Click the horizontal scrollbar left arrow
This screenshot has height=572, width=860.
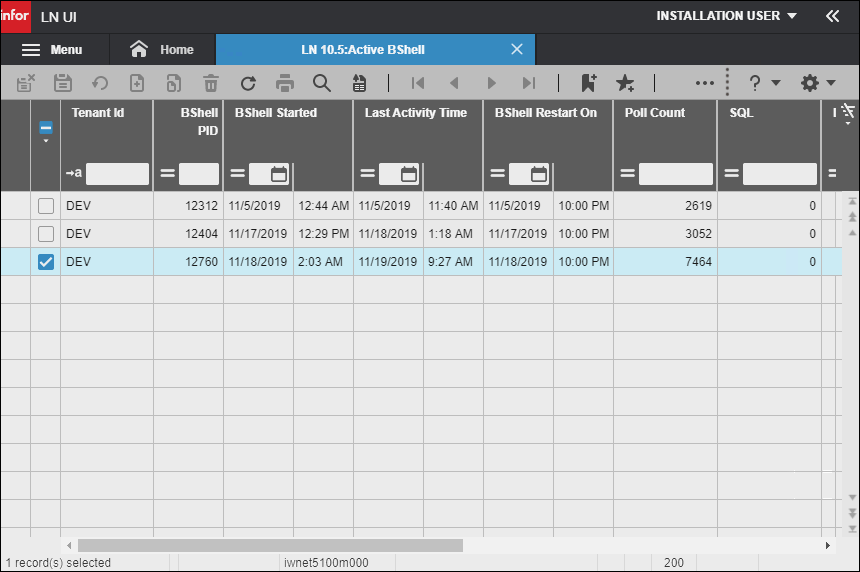pyautogui.click(x=69, y=545)
